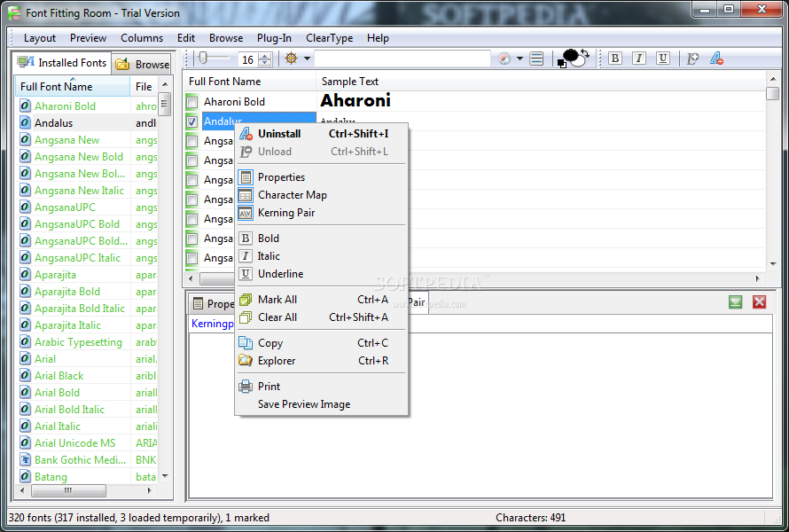Choose Bold in context menu
This screenshot has width=789, height=532.
pos(322,239)
